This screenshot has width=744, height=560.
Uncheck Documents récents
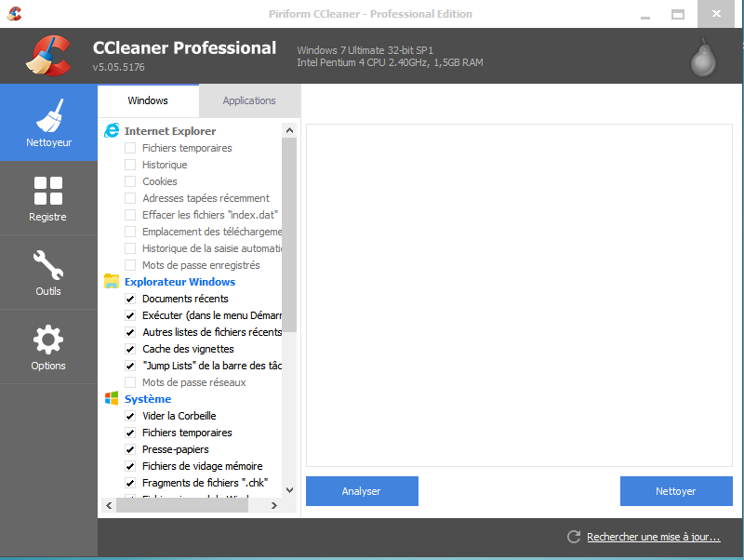130,299
